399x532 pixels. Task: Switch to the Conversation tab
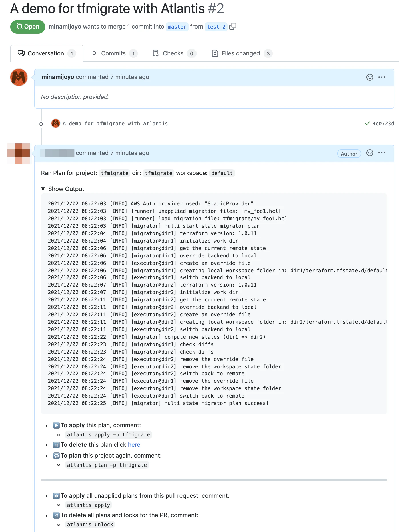click(x=47, y=53)
